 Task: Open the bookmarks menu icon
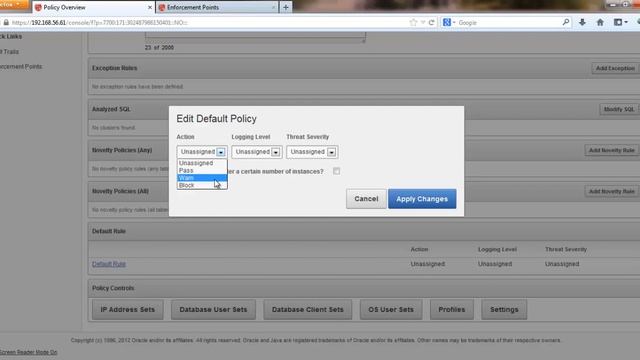pyautogui.click(x=620, y=22)
